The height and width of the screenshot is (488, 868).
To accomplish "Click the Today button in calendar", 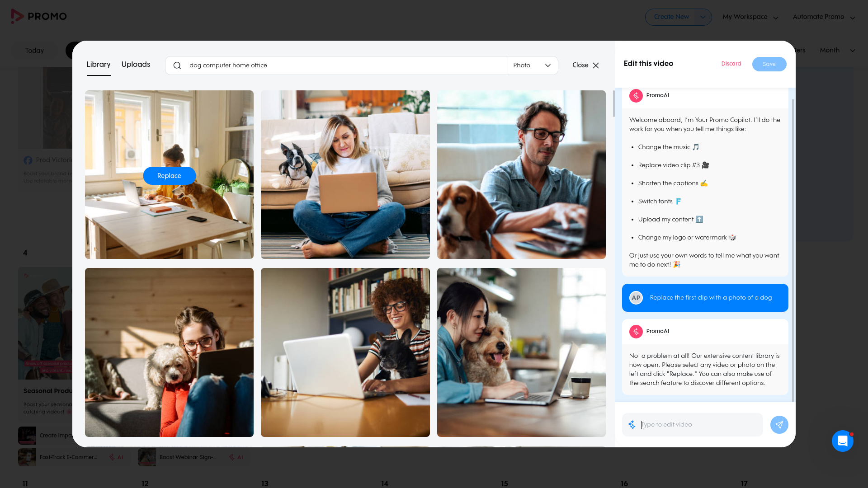I will coord(34,51).
